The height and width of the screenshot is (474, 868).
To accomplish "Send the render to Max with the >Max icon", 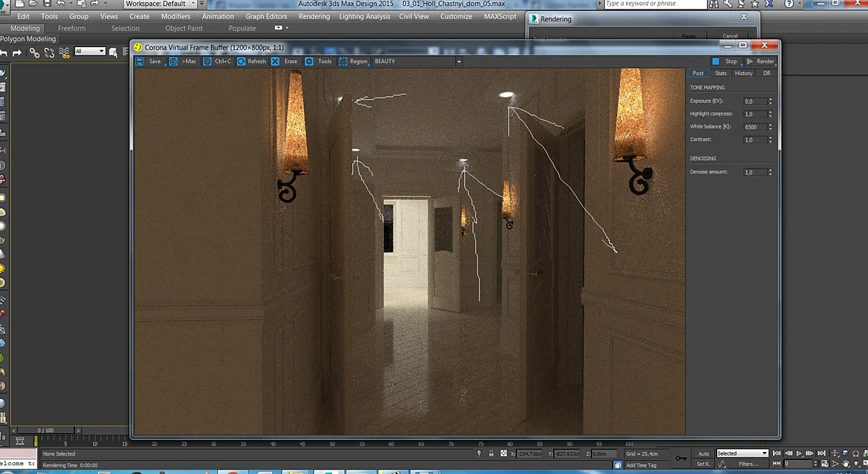I will coord(174,62).
